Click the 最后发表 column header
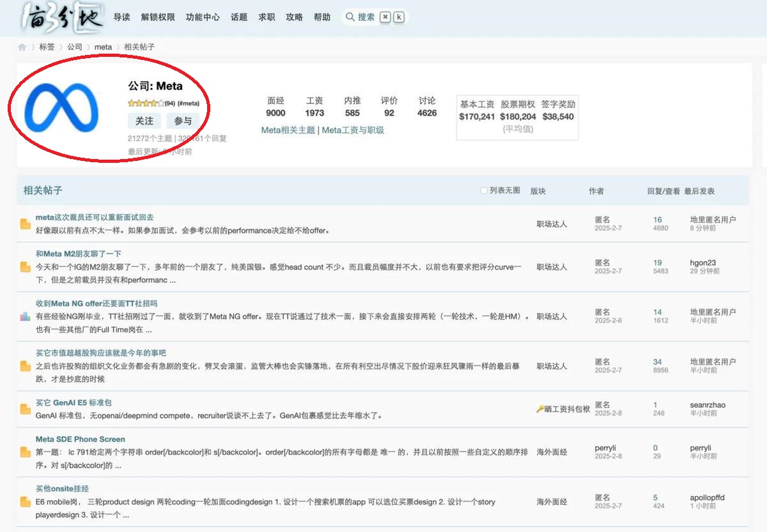Image resolution: width=767 pixels, height=532 pixels. tap(699, 191)
